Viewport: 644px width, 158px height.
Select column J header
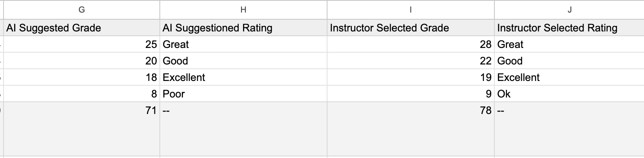tap(569, 10)
